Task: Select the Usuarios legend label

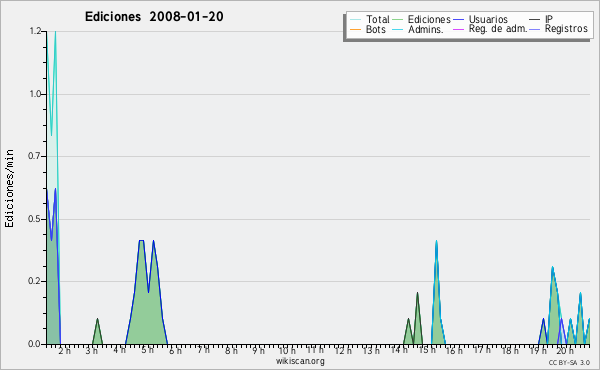Action: (x=488, y=19)
